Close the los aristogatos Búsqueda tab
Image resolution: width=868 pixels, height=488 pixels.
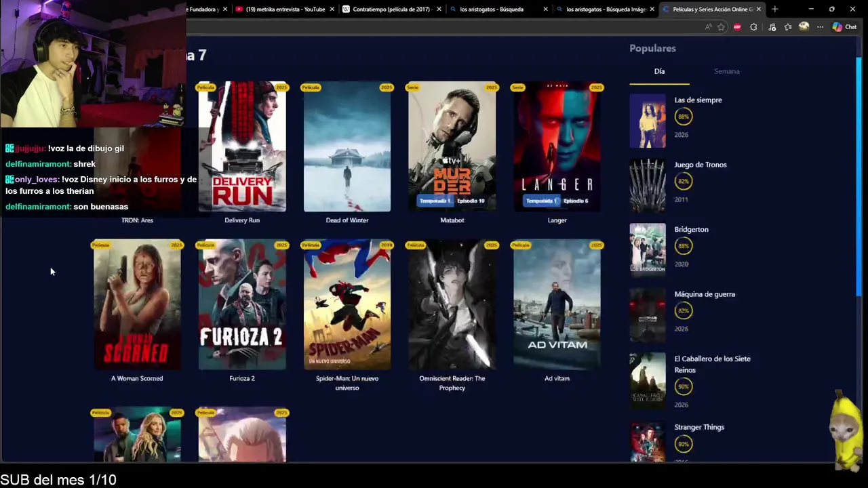coord(545,9)
